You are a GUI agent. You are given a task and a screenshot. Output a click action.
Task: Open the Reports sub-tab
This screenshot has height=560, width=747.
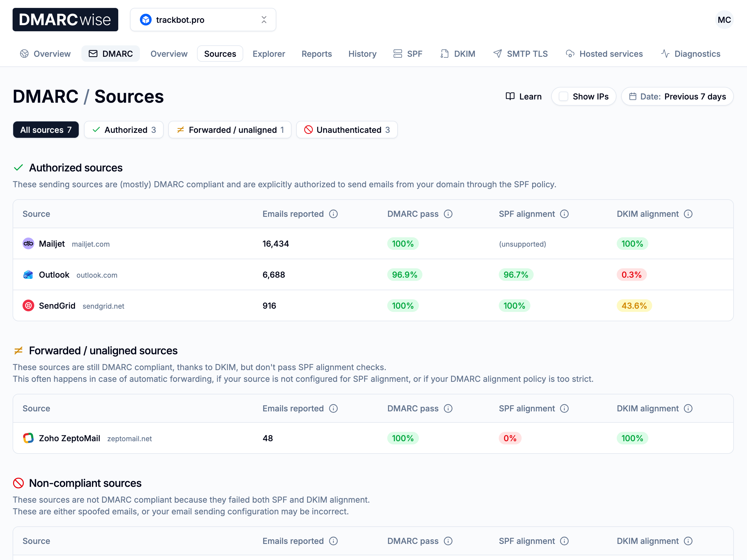click(316, 54)
